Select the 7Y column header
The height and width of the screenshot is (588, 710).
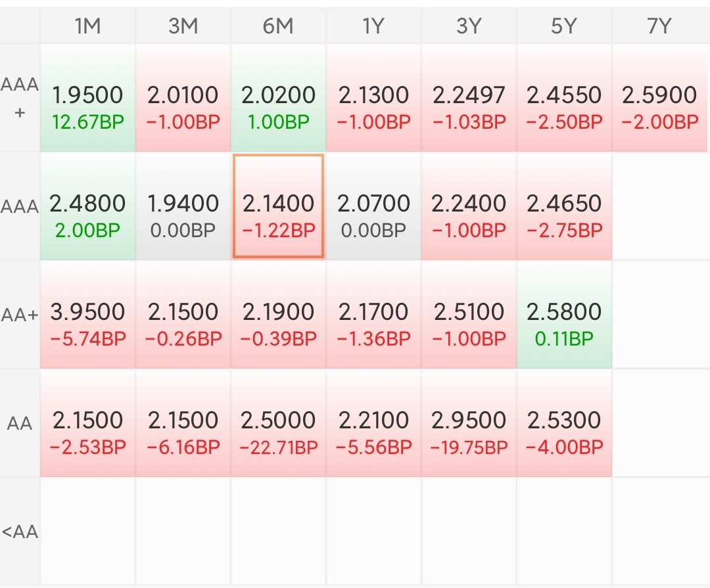coord(659,26)
